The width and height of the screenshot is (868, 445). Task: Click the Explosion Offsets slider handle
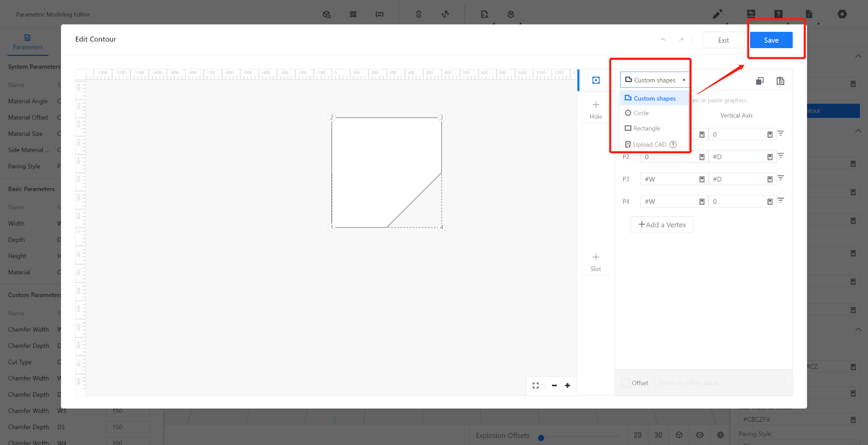(541, 437)
